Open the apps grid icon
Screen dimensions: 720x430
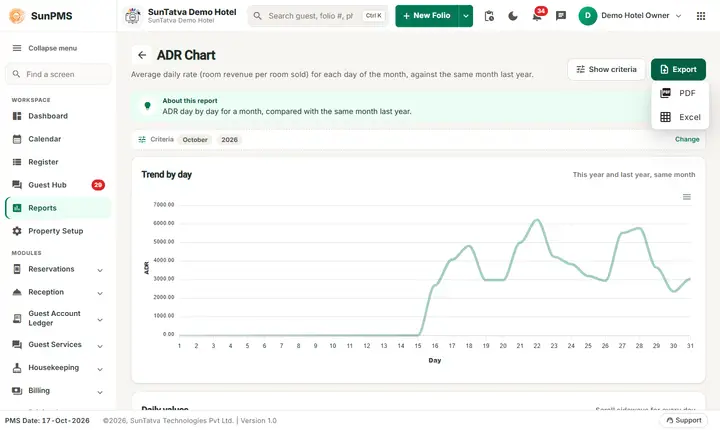pyautogui.click(x=701, y=16)
